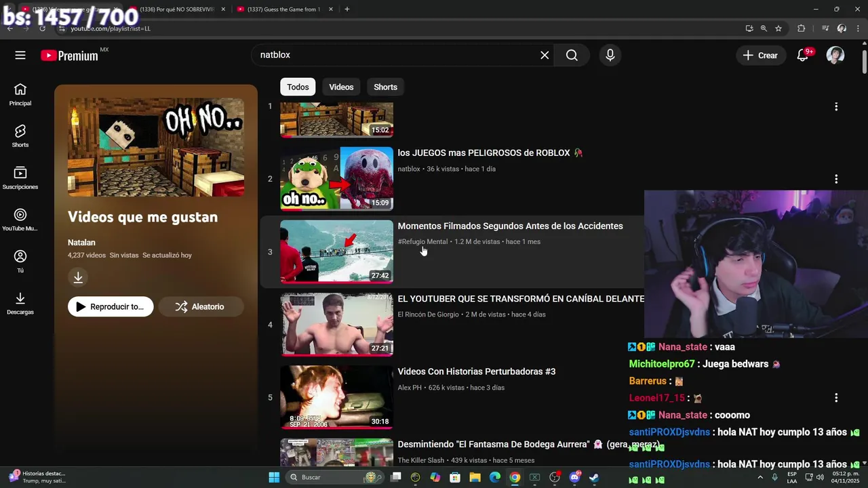Viewport: 868px width, 488px height.
Task: Switch to the Guess the Game browser tab
Action: 285,9
